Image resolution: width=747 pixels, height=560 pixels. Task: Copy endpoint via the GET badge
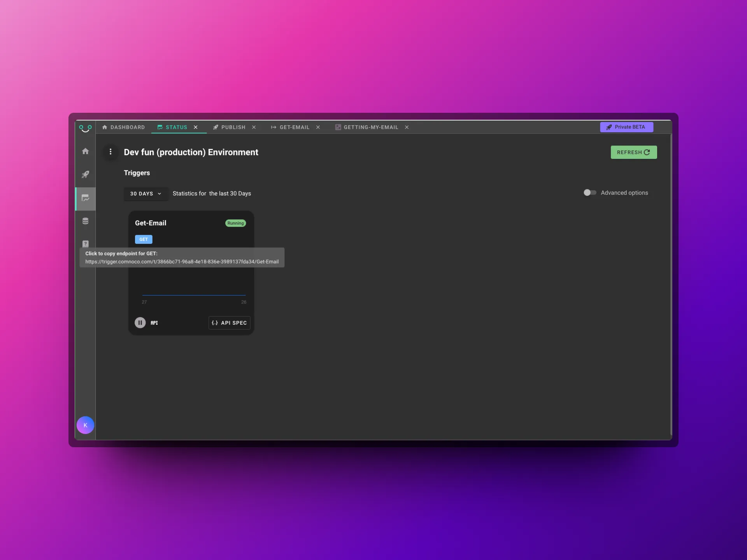tap(144, 240)
